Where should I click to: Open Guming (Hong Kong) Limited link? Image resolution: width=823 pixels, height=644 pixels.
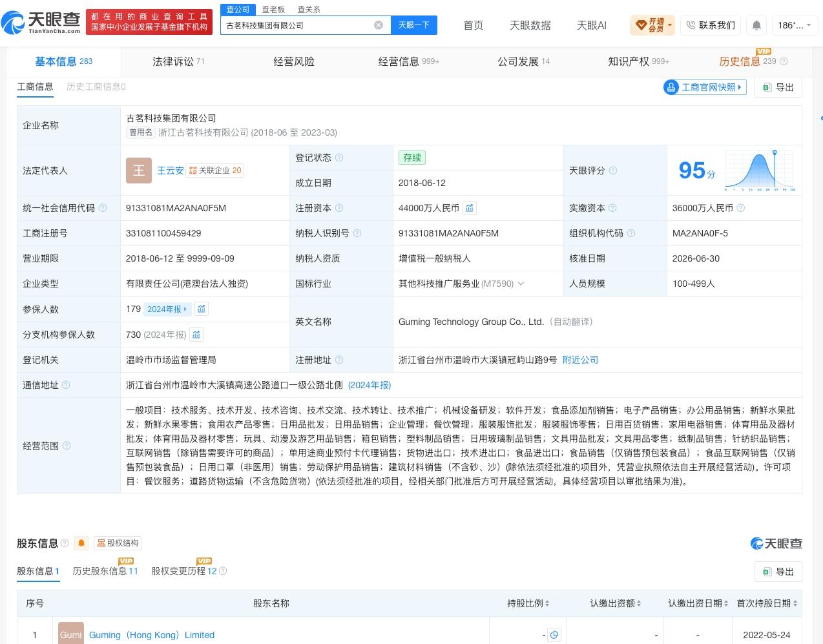pyautogui.click(x=152, y=635)
